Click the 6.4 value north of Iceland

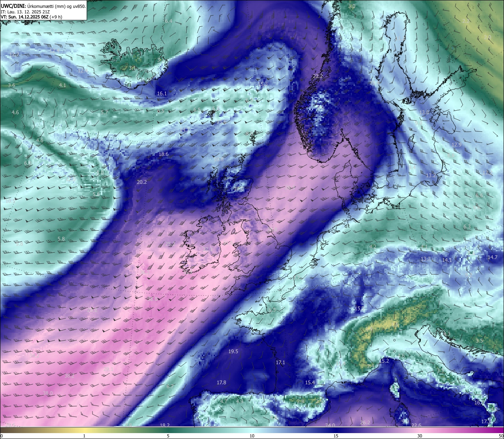(169, 21)
